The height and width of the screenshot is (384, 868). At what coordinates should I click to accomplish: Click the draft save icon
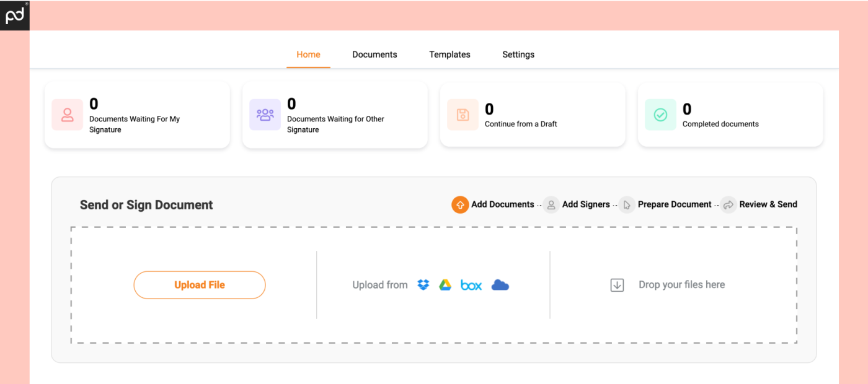(463, 115)
